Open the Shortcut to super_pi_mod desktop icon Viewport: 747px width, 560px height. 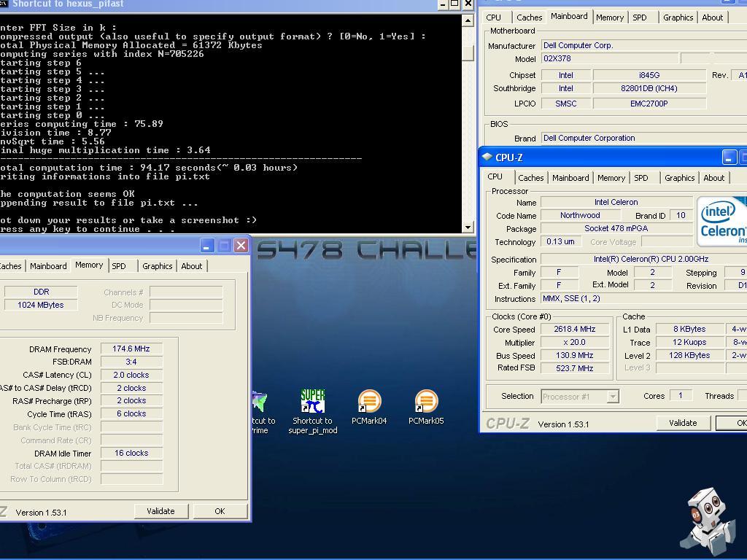click(312, 411)
